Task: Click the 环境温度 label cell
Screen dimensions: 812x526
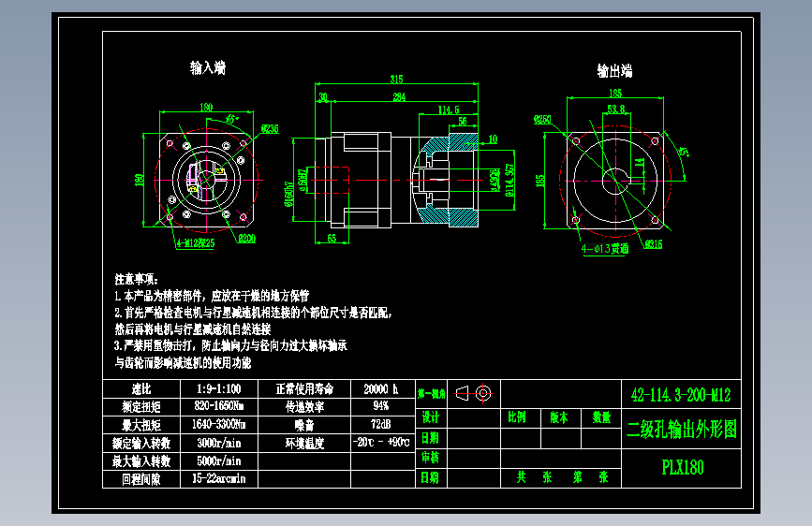Action: click(304, 443)
